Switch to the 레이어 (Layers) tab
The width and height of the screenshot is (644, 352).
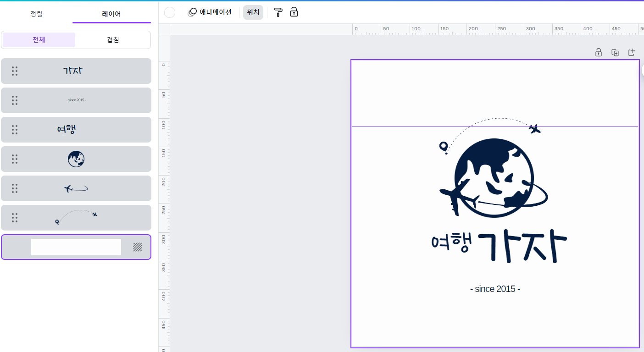coord(111,14)
